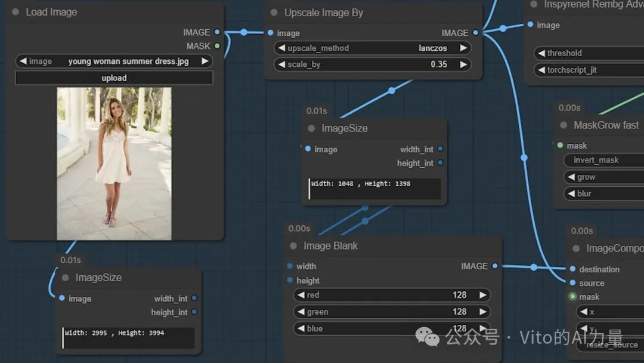The width and height of the screenshot is (644, 363).
Task: Click the red value 128 field
Action: click(x=392, y=295)
